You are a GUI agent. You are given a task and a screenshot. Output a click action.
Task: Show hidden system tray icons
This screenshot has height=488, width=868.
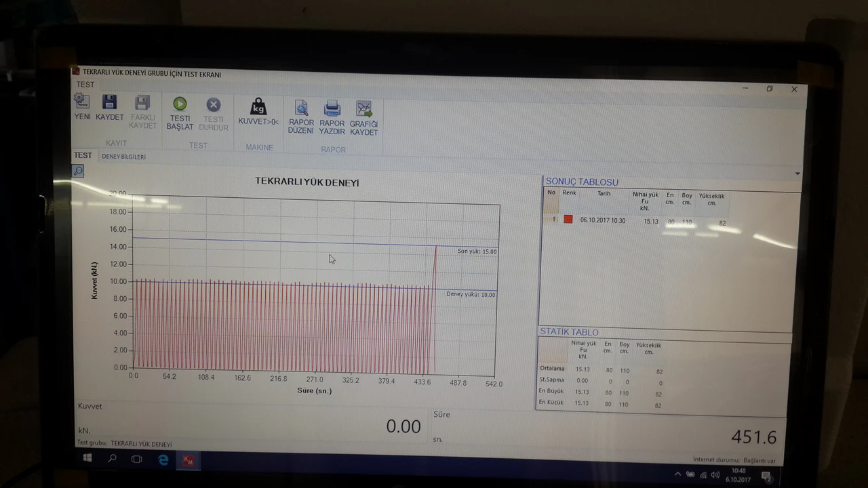pyautogui.click(x=677, y=474)
